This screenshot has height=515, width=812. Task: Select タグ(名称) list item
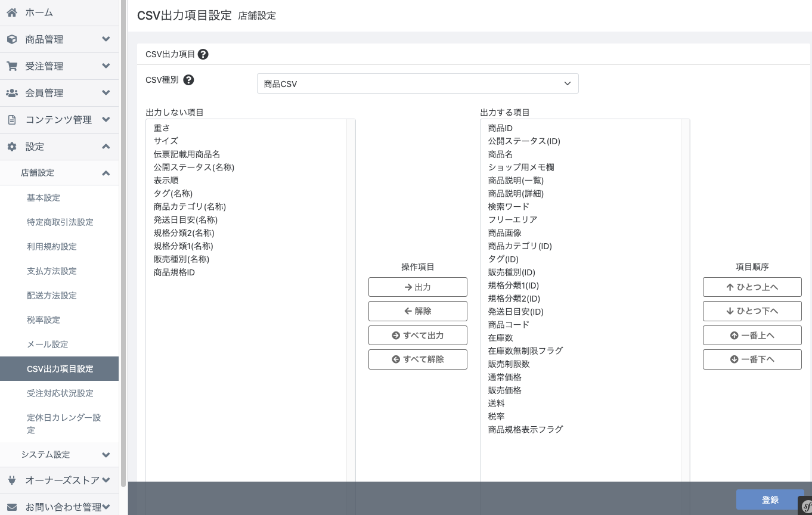point(246,194)
